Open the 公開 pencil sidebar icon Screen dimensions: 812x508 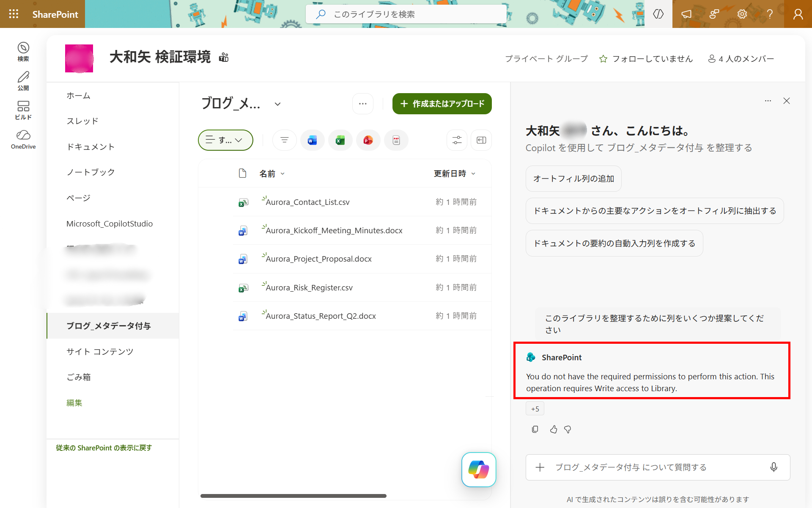tap(23, 81)
